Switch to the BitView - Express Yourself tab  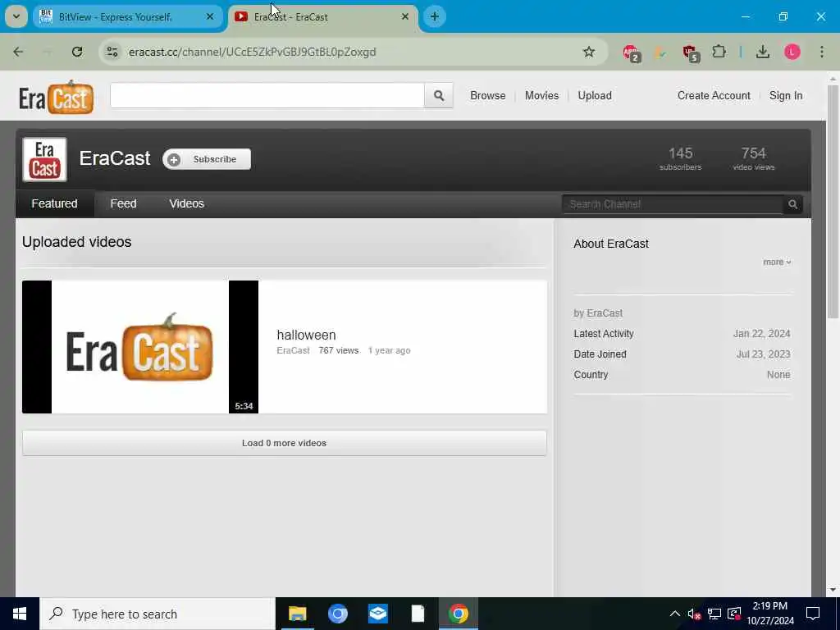pyautogui.click(x=127, y=16)
